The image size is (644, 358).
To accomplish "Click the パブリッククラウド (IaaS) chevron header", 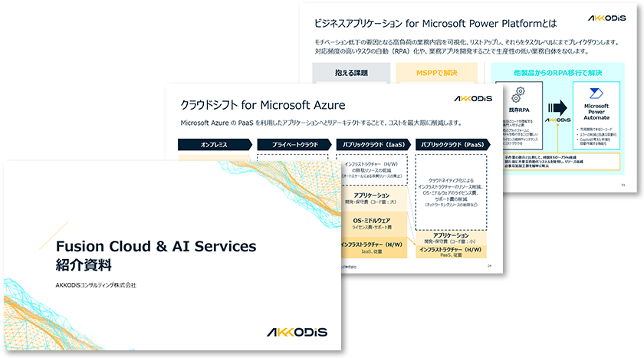I will point(373,145).
